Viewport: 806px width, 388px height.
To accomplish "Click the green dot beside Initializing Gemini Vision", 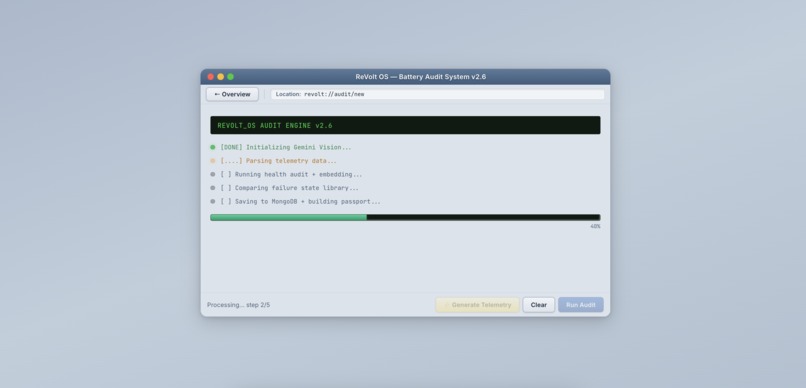I will (213, 147).
